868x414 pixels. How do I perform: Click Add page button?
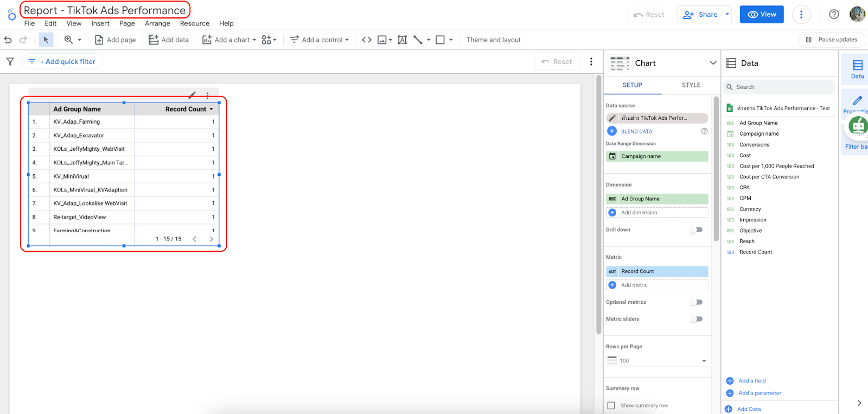[116, 40]
